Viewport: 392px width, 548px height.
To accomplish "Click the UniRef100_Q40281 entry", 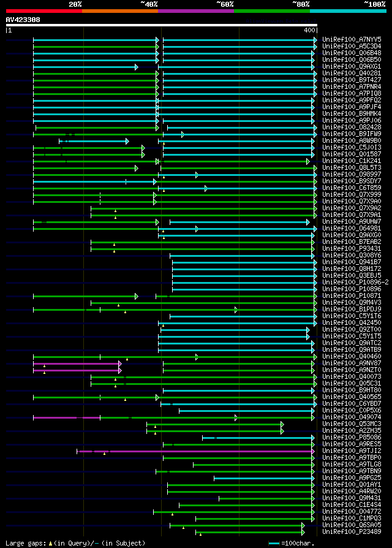I will coord(352,74).
